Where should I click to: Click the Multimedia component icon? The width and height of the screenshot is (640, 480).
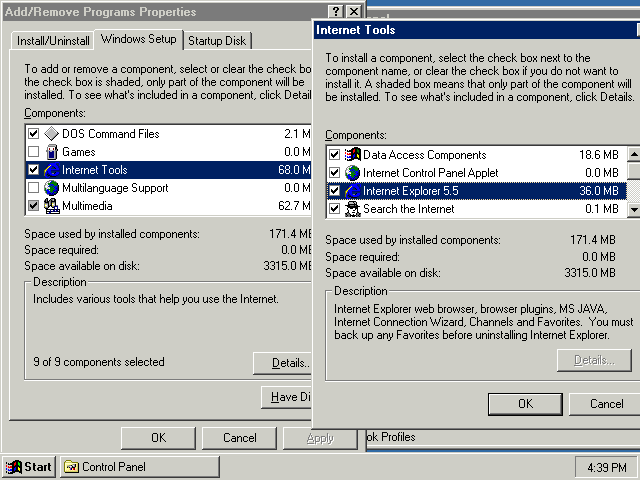(x=51, y=206)
